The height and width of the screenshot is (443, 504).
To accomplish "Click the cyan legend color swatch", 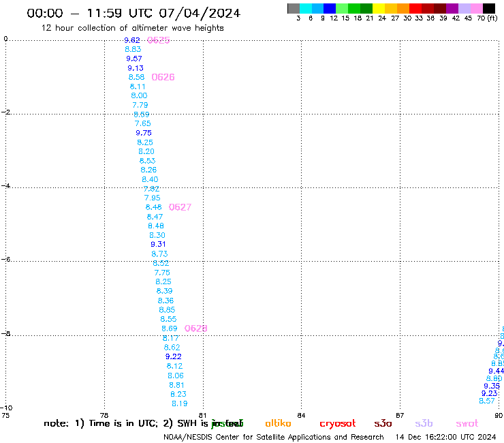I will click(x=306, y=8).
